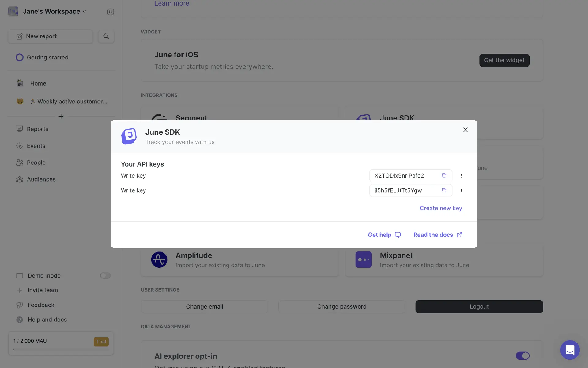Open the chat support bubble
Image resolution: width=588 pixels, height=368 pixels.
click(x=570, y=350)
